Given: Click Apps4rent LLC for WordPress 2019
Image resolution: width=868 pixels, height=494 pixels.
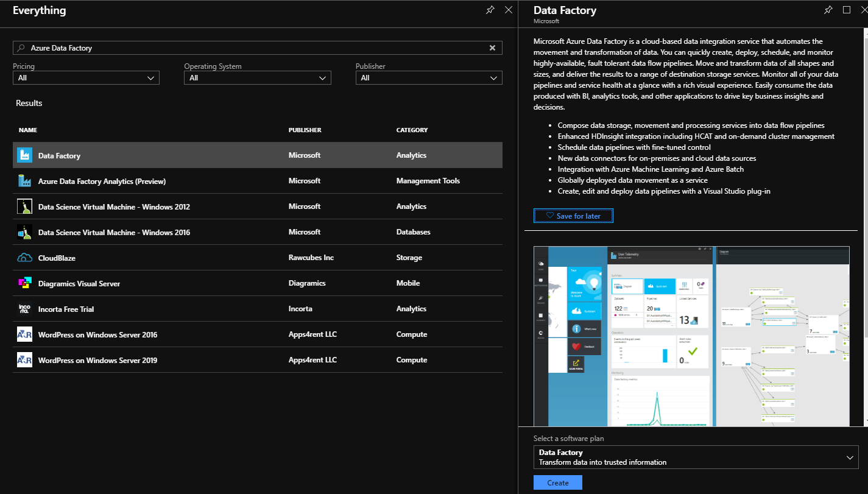Looking at the screenshot, I should coord(312,360).
